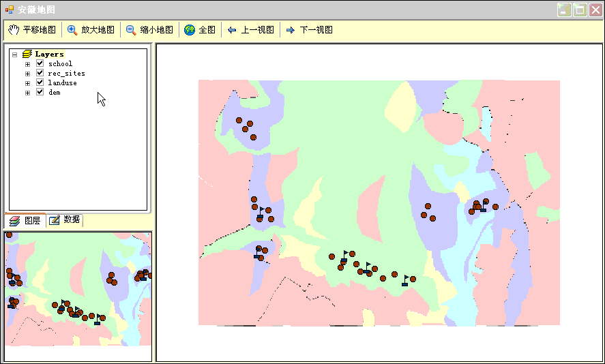605x364 pixels.
Task: Select the dem layer name
Action: coord(55,93)
